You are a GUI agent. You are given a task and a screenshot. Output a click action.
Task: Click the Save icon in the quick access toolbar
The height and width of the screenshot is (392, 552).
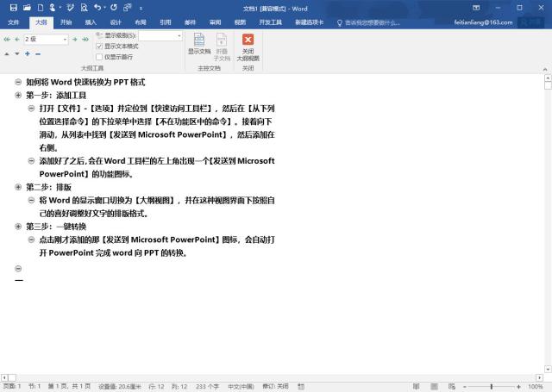14,8
